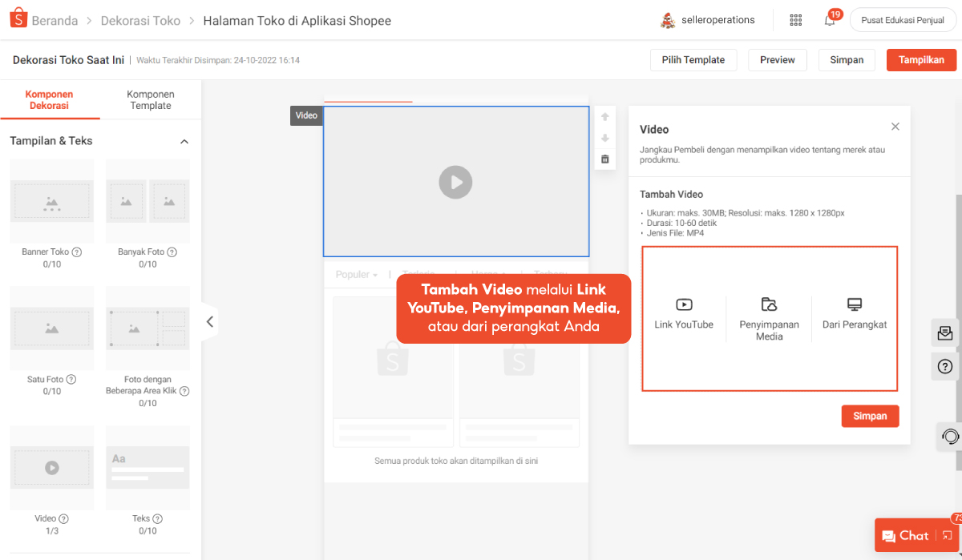Close the Video settings panel
Viewport: 962px width, 560px height.
[895, 127]
